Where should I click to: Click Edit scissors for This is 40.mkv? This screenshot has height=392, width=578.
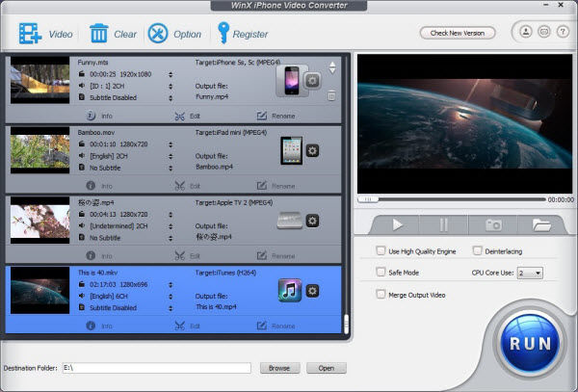(x=180, y=327)
